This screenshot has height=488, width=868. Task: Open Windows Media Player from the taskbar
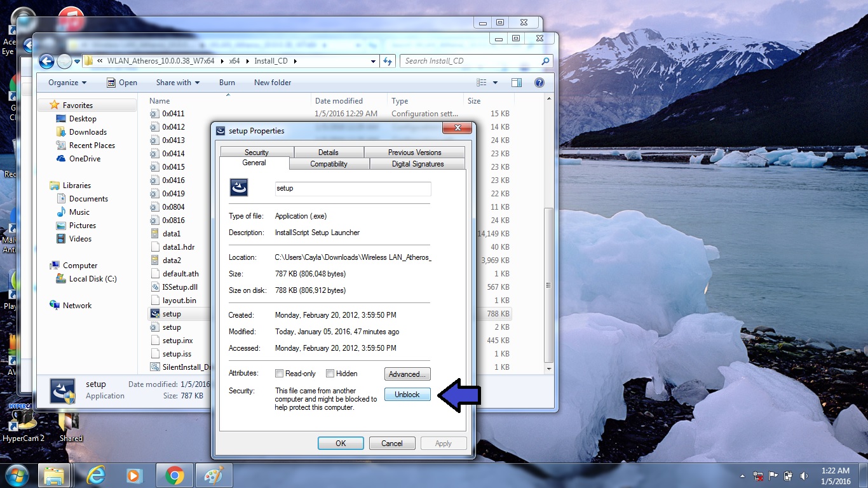coord(134,475)
